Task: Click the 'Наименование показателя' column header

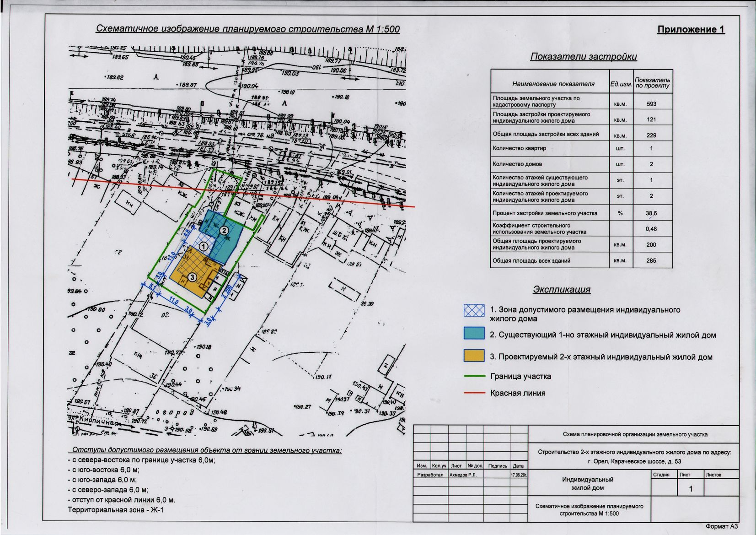Action: (x=553, y=84)
